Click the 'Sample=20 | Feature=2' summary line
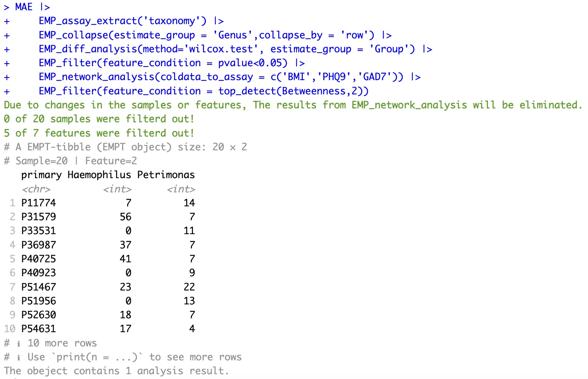588x379 pixels. coord(76,161)
